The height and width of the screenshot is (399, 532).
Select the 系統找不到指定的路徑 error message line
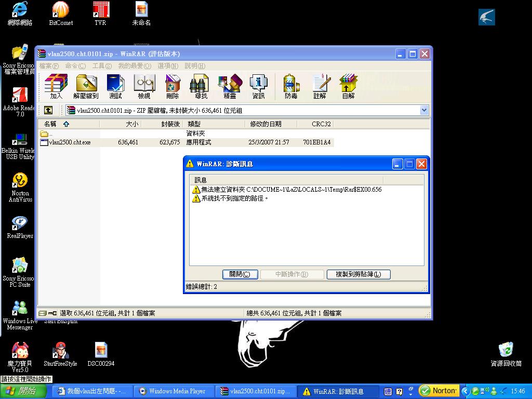click(230, 198)
